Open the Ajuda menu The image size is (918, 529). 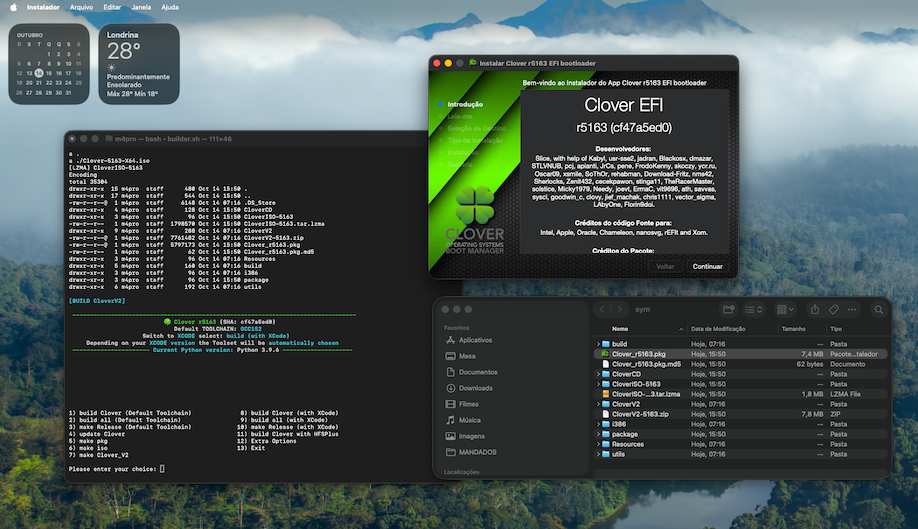(x=170, y=7)
